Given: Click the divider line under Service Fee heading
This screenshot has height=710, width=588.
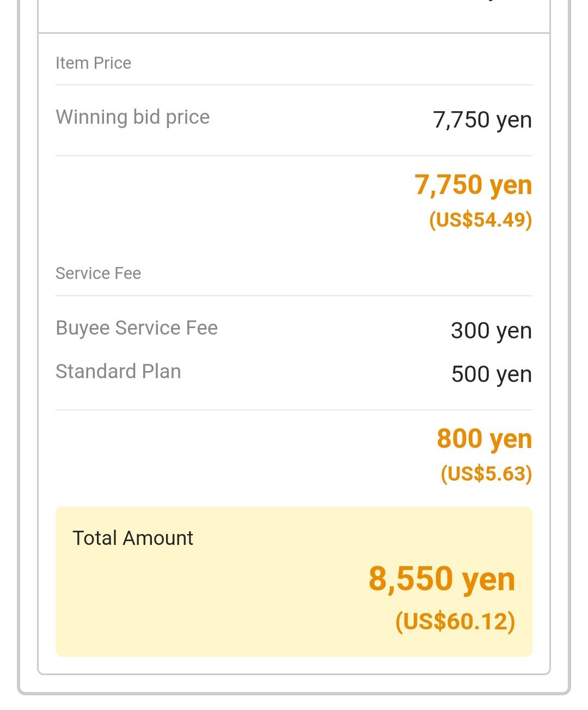Looking at the screenshot, I should (294, 296).
